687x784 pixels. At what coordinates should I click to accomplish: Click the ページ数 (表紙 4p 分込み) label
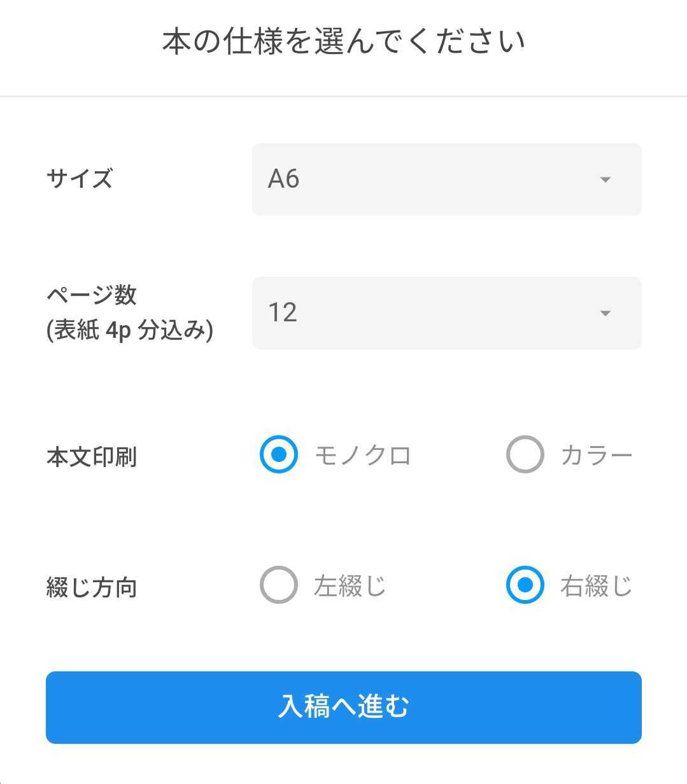pyautogui.click(x=129, y=313)
